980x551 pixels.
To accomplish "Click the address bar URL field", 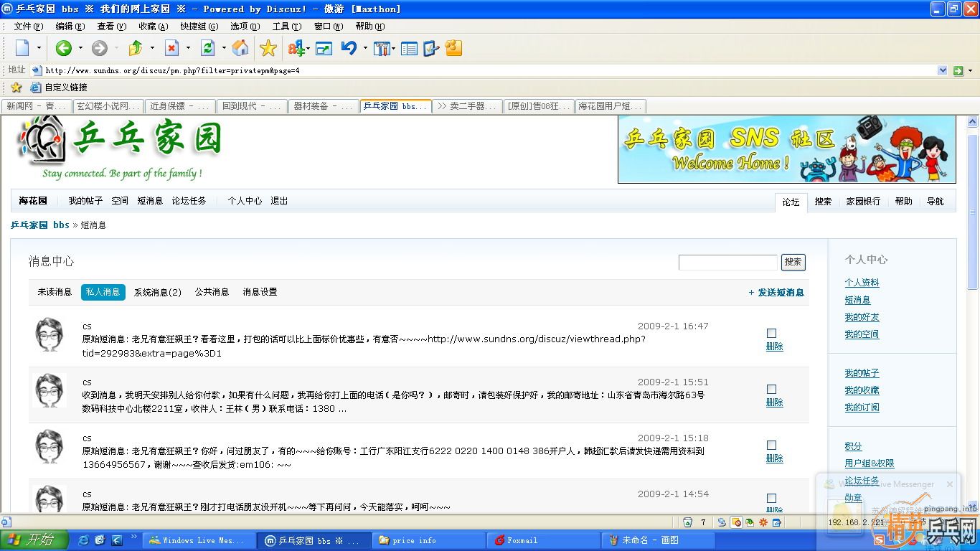I will [x=491, y=70].
